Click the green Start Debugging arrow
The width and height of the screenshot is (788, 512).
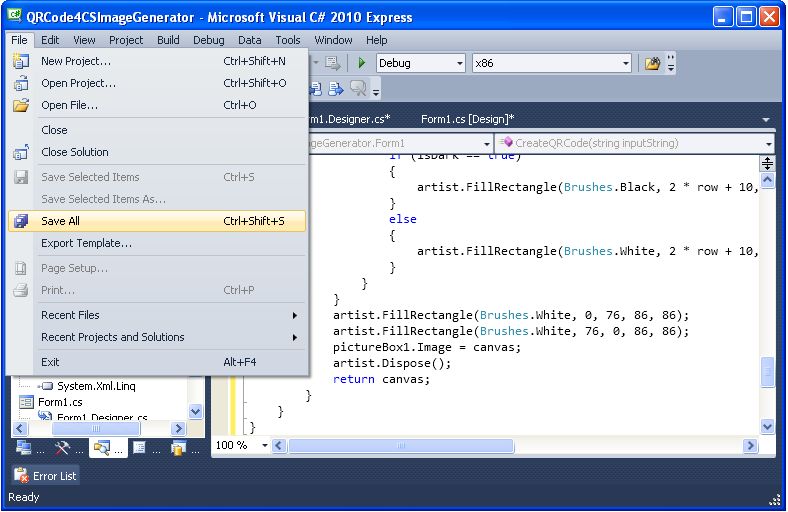pyautogui.click(x=361, y=63)
